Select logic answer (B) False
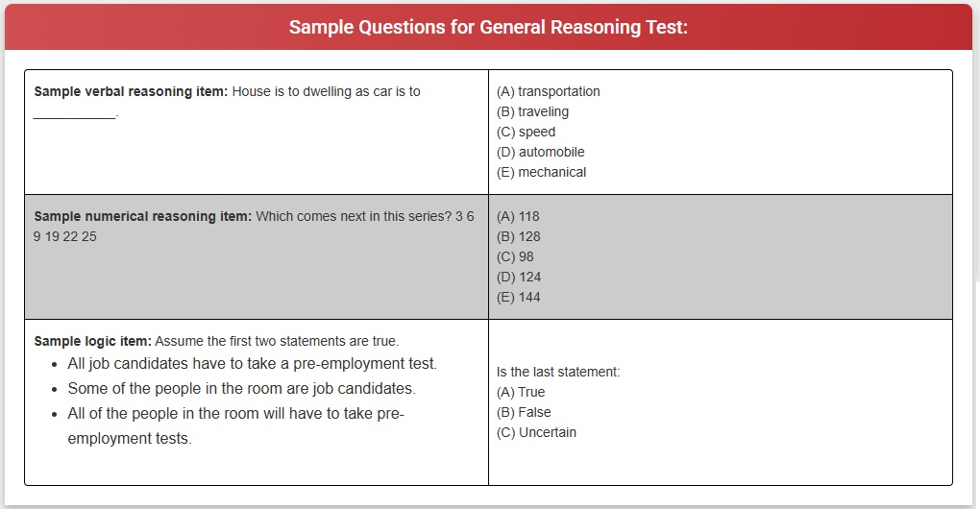The width and height of the screenshot is (980, 509). coord(524,412)
